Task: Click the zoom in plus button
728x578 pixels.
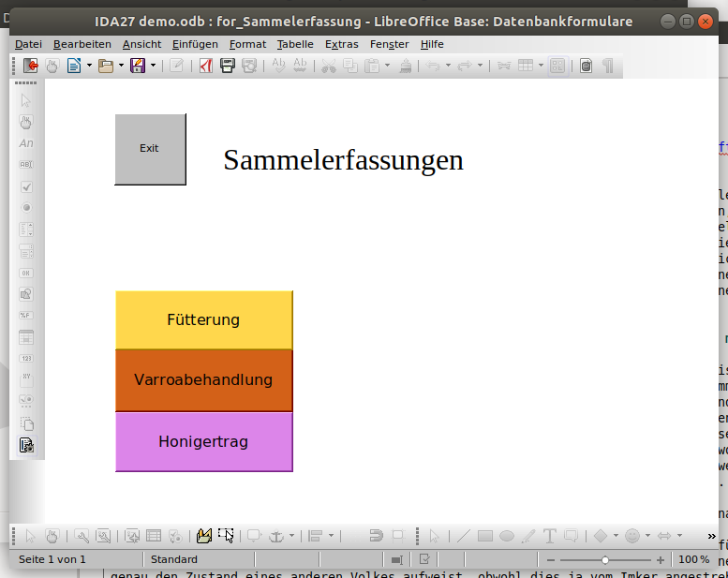Action: [x=661, y=560]
